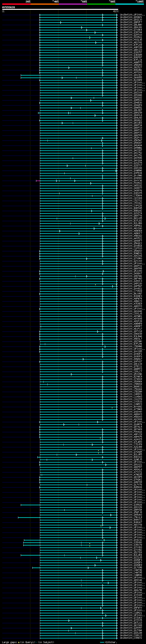Click hit label UniRef100_Q5ZF03
Viewport: 146px width, 644px height.
[131, 138]
